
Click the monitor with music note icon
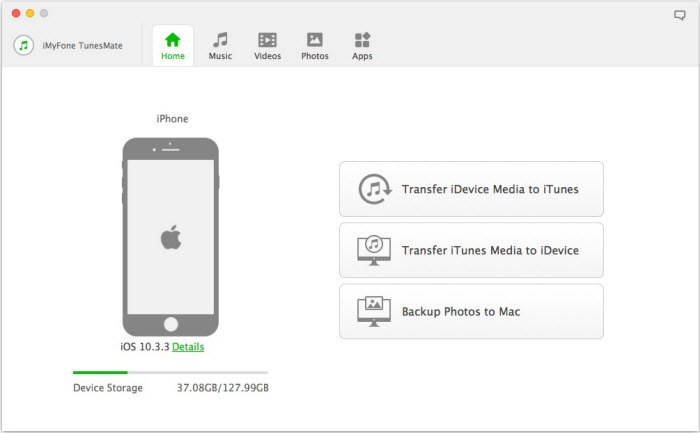pos(374,250)
